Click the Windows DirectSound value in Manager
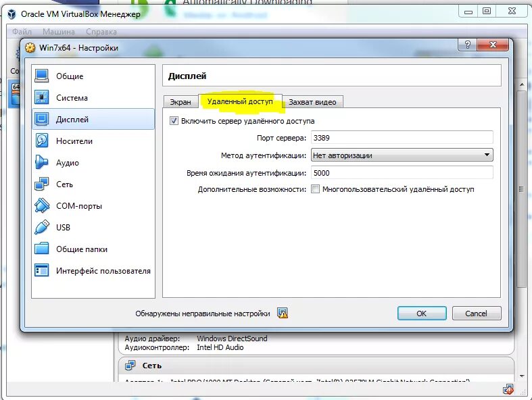This screenshot has height=400, width=532. pyautogui.click(x=232, y=339)
